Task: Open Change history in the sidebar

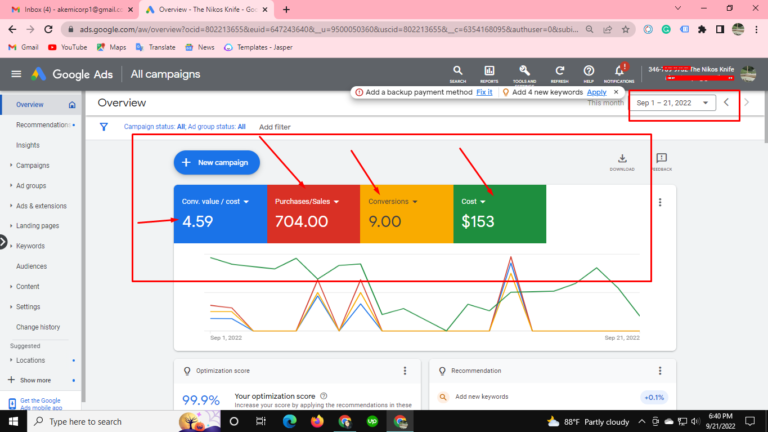Action: [38, 327]
